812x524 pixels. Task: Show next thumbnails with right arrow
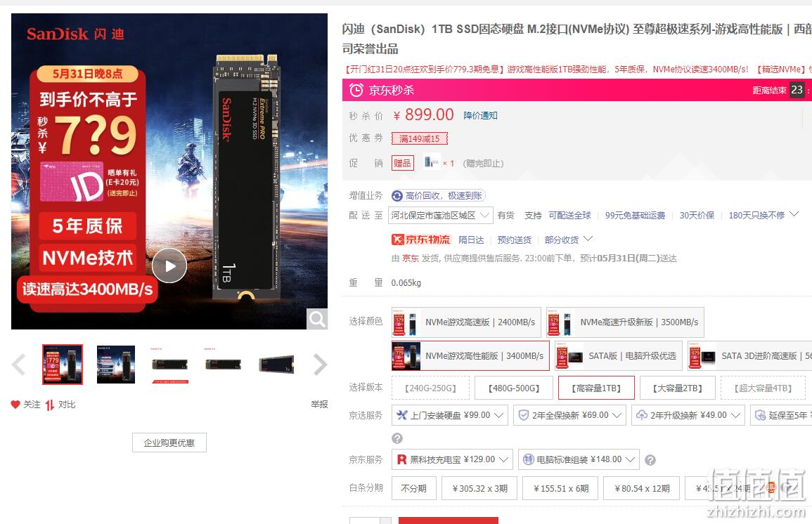[x=320, y=365]
